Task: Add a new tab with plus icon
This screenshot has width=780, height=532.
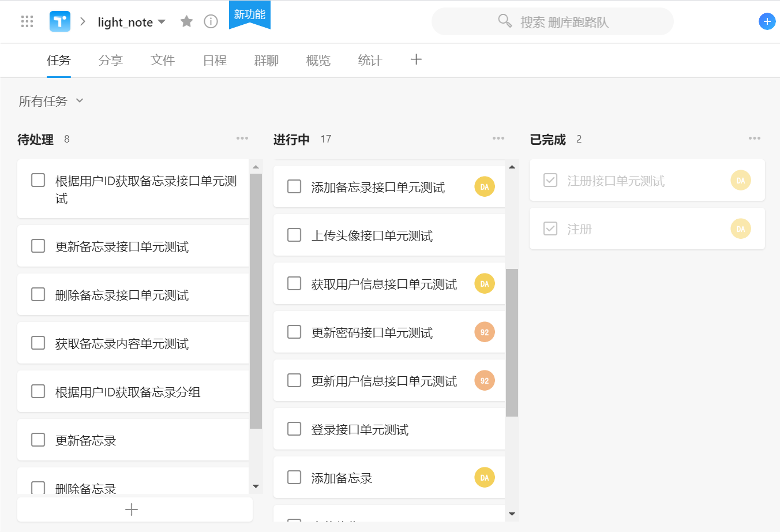Action: pos(416,59)
